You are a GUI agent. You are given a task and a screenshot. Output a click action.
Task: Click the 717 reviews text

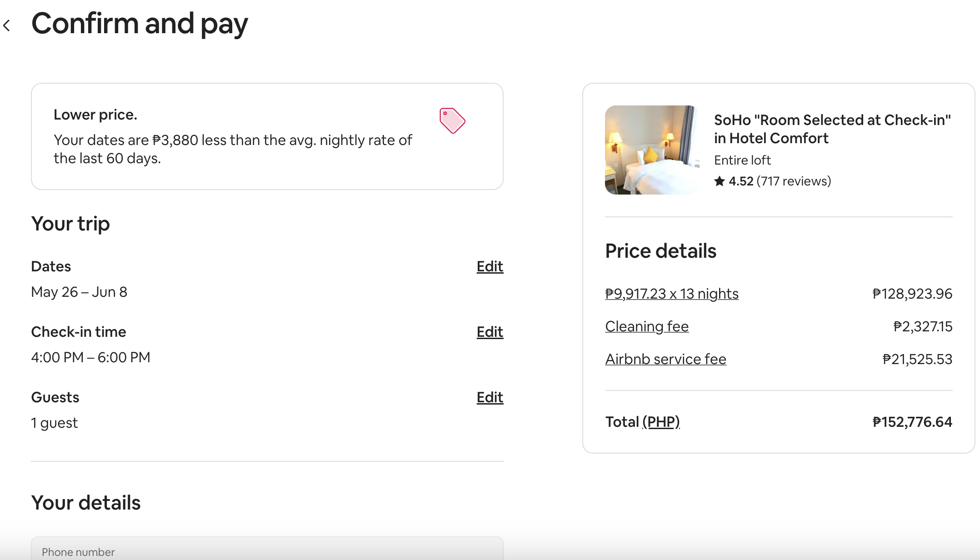(794, 181)
